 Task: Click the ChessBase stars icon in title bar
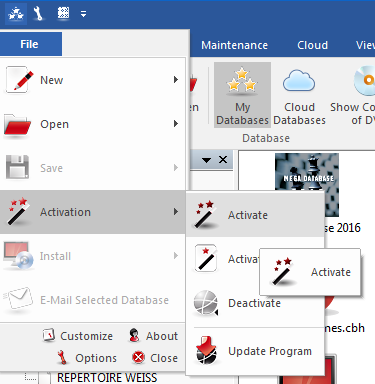point(16,14)
